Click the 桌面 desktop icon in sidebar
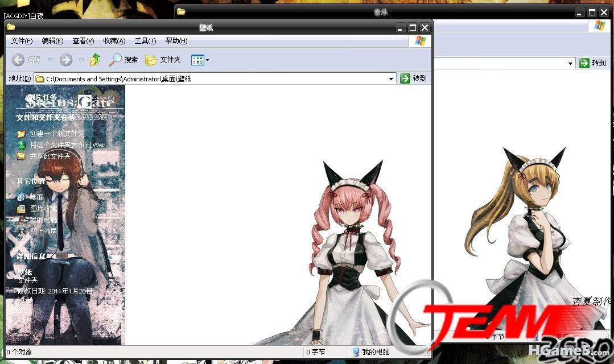614x364 pixels. click(x=22, y=197)
